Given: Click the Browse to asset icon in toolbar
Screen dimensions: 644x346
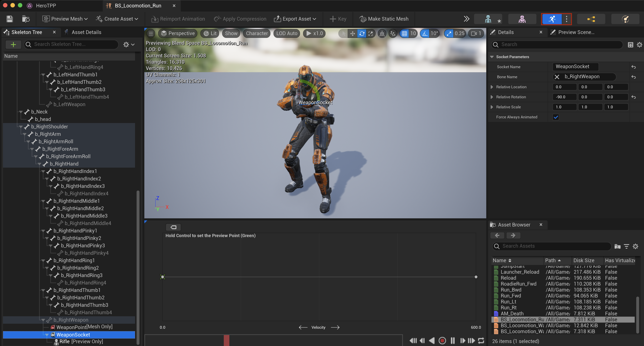Looking at the screenshot, I should pos(26,19).
